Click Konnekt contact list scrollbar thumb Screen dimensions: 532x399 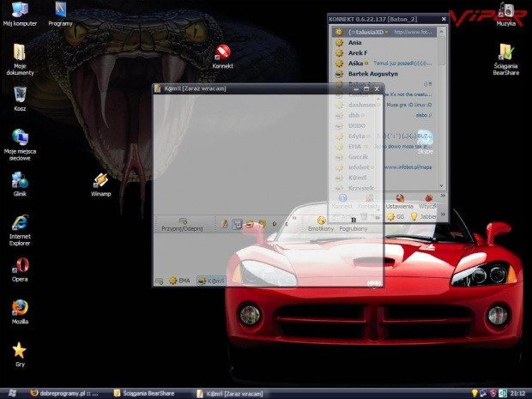441,50
